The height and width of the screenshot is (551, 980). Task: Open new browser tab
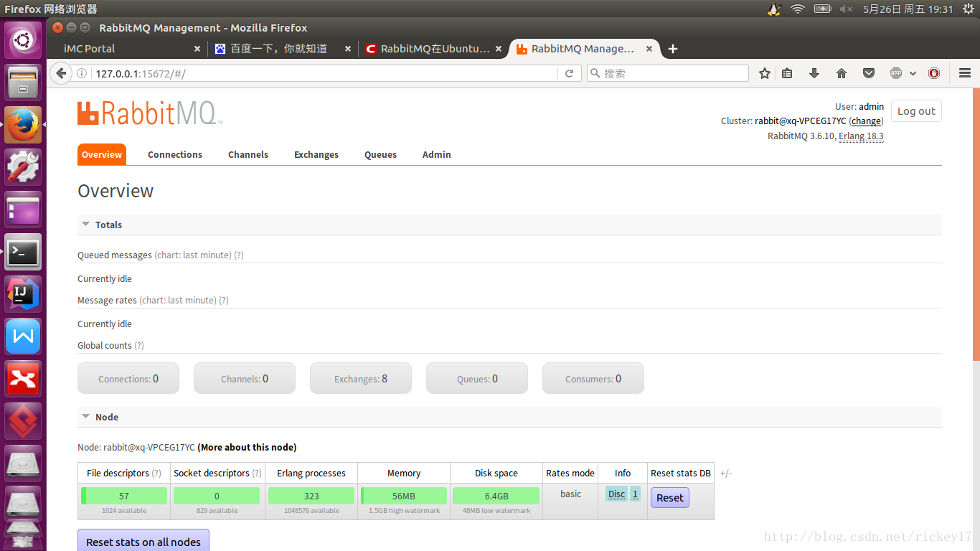click(x=672, y=49)
